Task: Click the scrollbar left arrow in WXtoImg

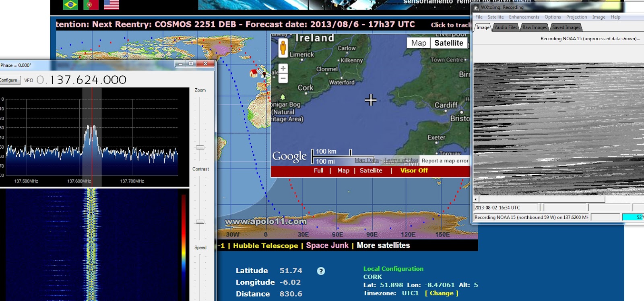Action: click(x=476, y=199)
